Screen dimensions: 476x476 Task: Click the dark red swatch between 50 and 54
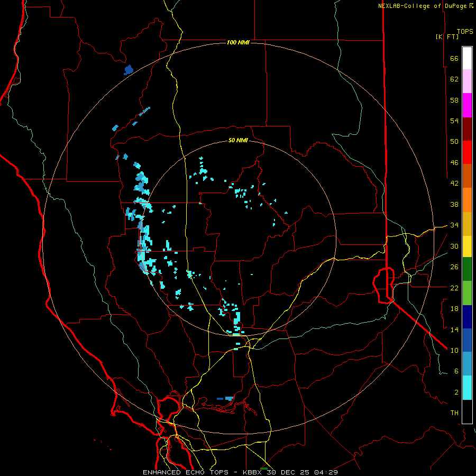click(467, 129)
